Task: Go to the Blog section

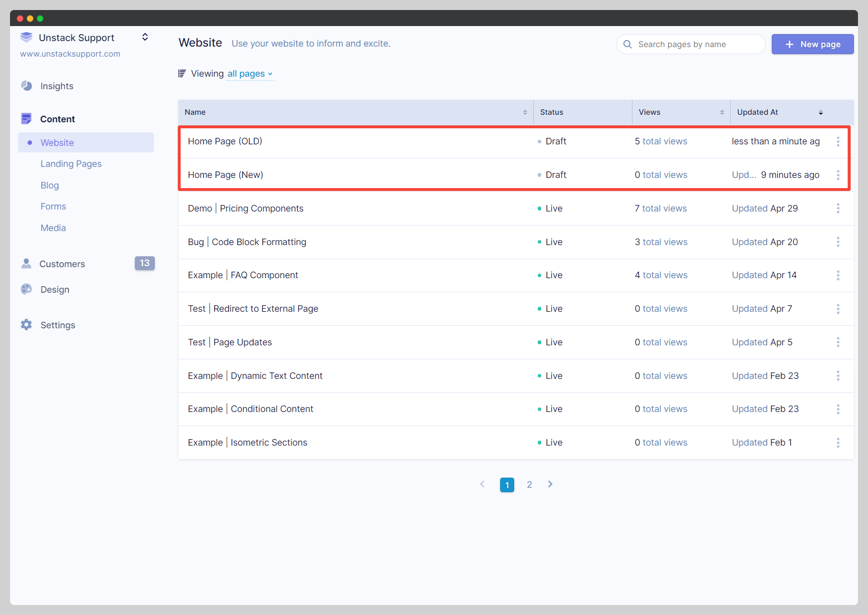Action: click(x=50, y=185)
